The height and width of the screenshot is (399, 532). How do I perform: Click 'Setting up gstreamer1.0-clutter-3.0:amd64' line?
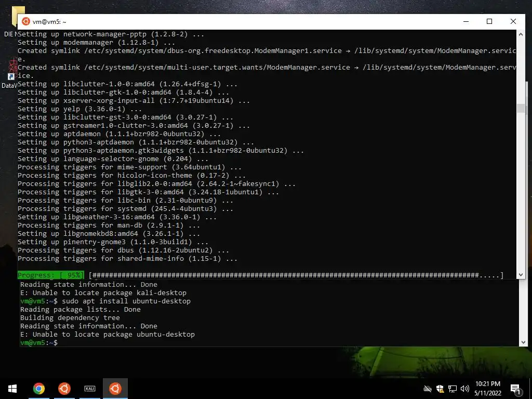(x=134, y=126)
